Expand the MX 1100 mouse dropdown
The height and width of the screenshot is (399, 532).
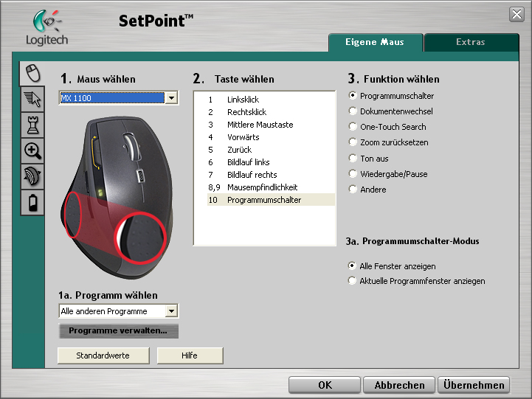pos(171,98)
